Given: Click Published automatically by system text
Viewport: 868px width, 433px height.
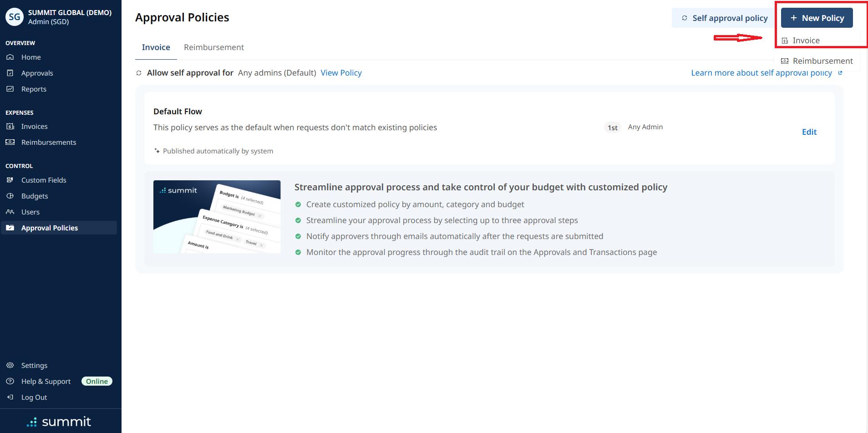Looking at the screenshot, I should [x=218, y=151].
